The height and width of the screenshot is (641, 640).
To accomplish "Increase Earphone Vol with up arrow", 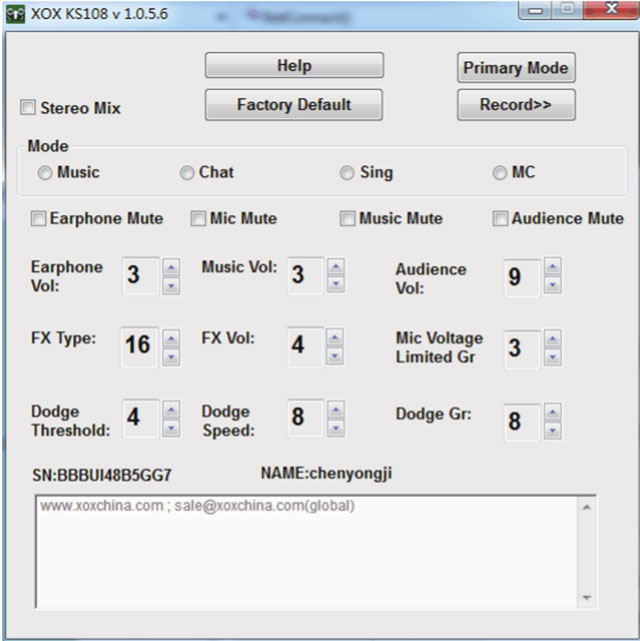I will [x=171, y=267].
